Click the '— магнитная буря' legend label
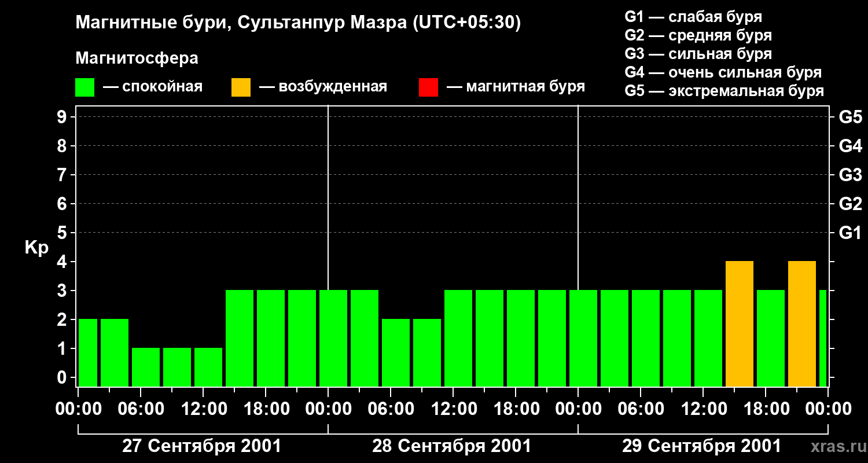This screenshot has height=463, width=868. pos(516,87)
